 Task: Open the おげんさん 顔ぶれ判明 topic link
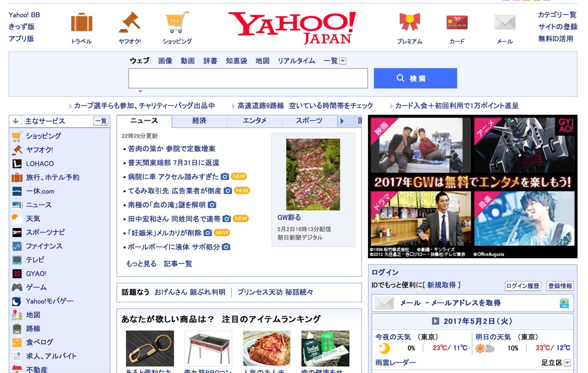190,292
